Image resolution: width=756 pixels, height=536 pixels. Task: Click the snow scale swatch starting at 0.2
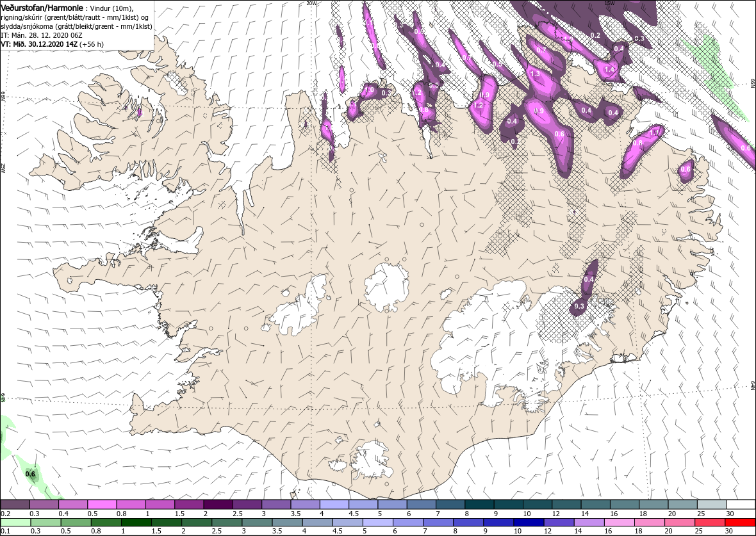point(15,505)
